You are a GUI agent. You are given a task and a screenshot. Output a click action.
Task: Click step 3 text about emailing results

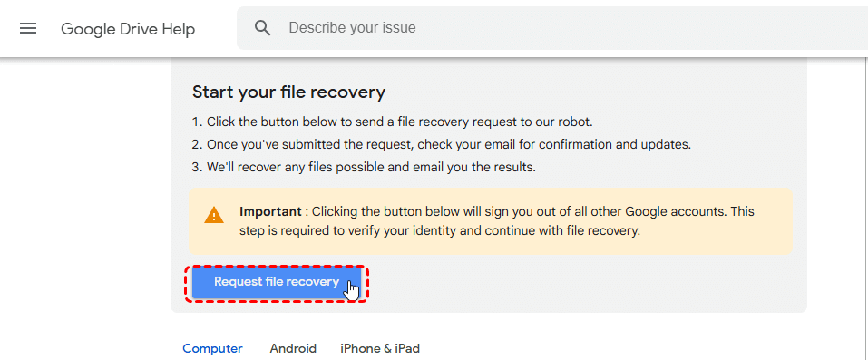click(x=364, y=167)
